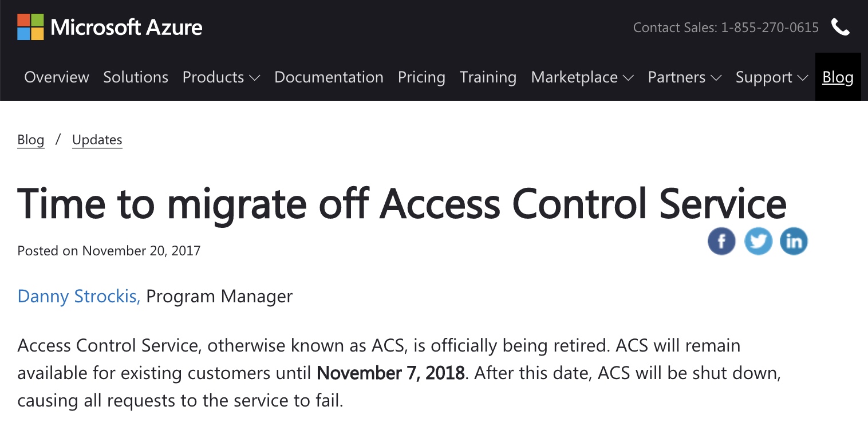Open the Solutions navigation item
Screen dimensions: 868x434
tap(135, 77)
